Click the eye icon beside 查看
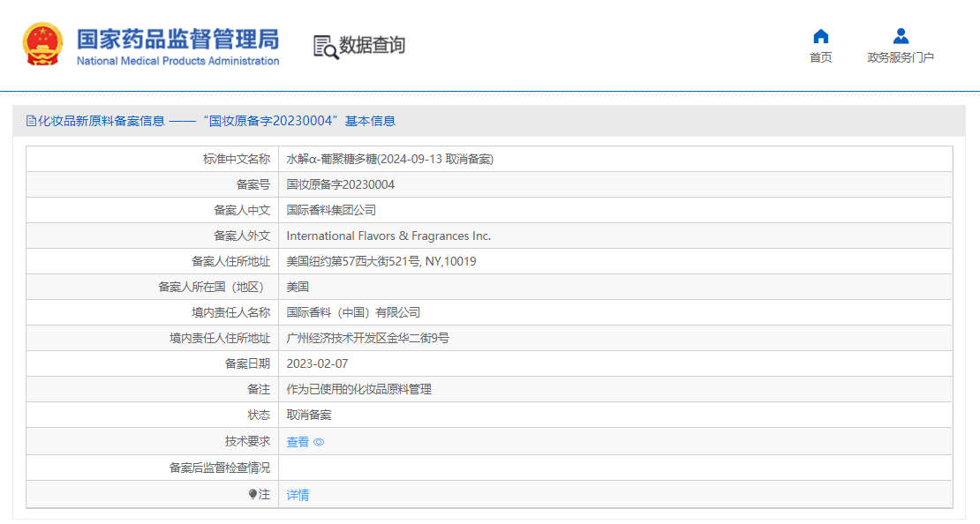This screenshot has width=980, height=524. click(x=319, y=442)
